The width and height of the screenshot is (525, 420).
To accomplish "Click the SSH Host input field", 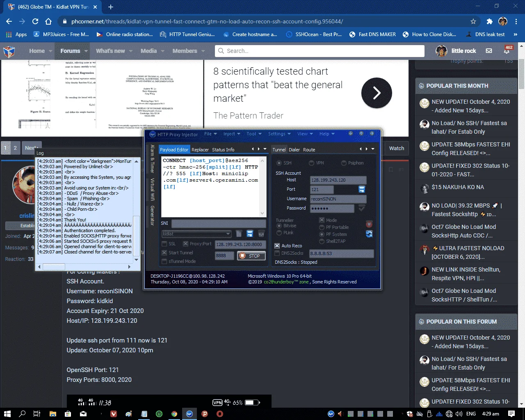I will click(x=338, y=180).
